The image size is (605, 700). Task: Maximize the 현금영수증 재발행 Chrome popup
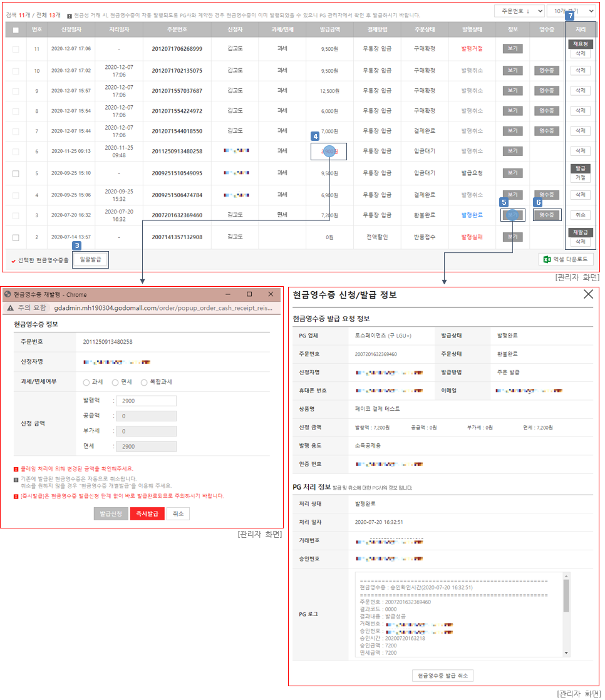coord(249,294)
